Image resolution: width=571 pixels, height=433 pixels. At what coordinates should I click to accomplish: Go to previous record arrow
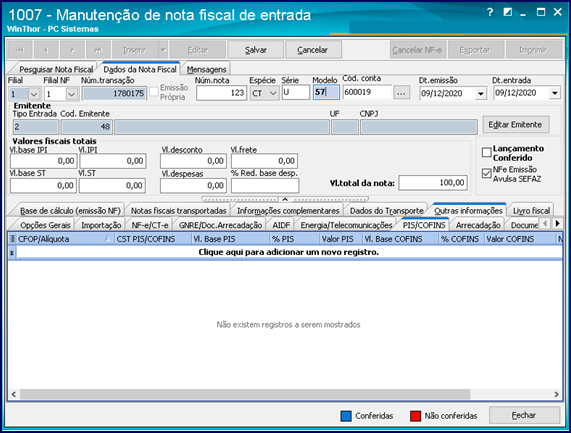coord(46,50)
